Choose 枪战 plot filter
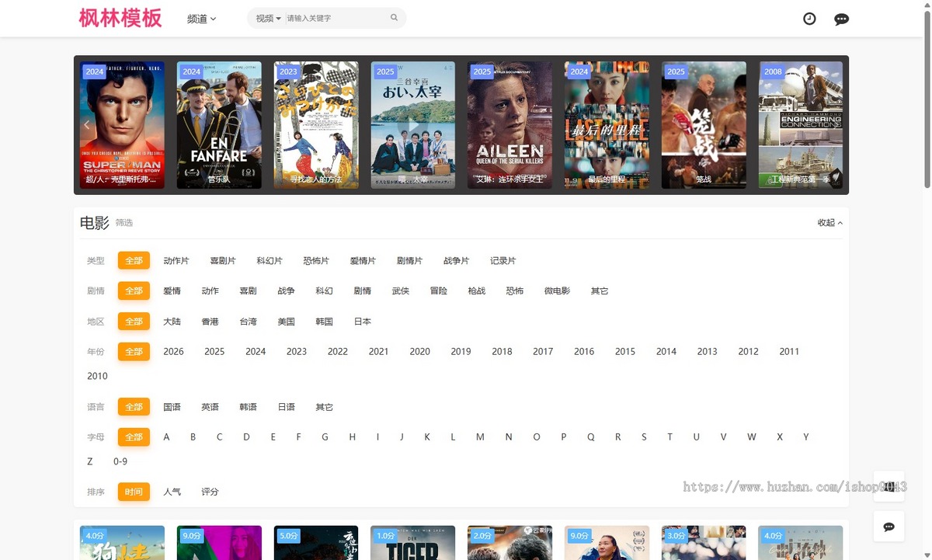 [477, 291]
